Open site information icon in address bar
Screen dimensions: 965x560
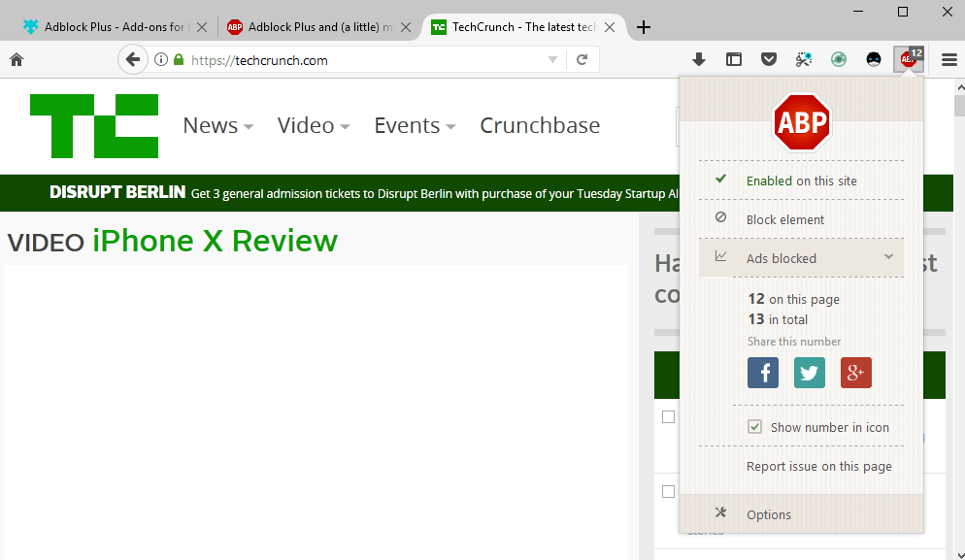click(161, 60)
